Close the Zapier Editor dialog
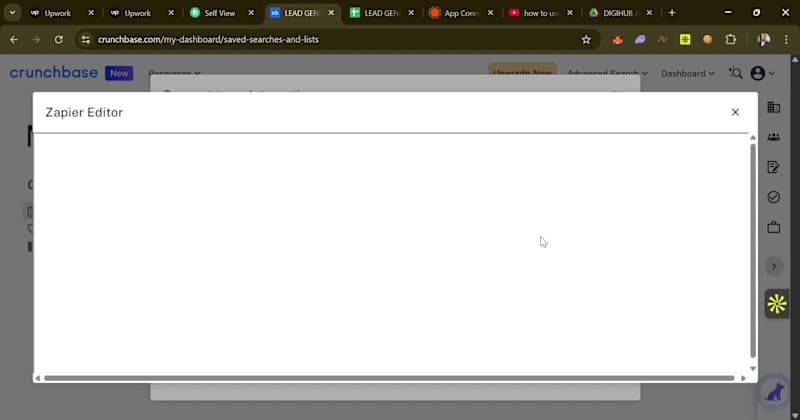 click(735, 112)
